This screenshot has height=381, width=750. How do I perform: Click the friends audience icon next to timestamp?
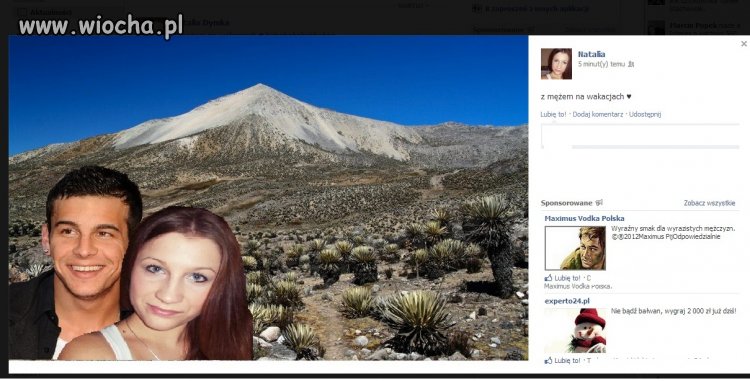(631, 64)
